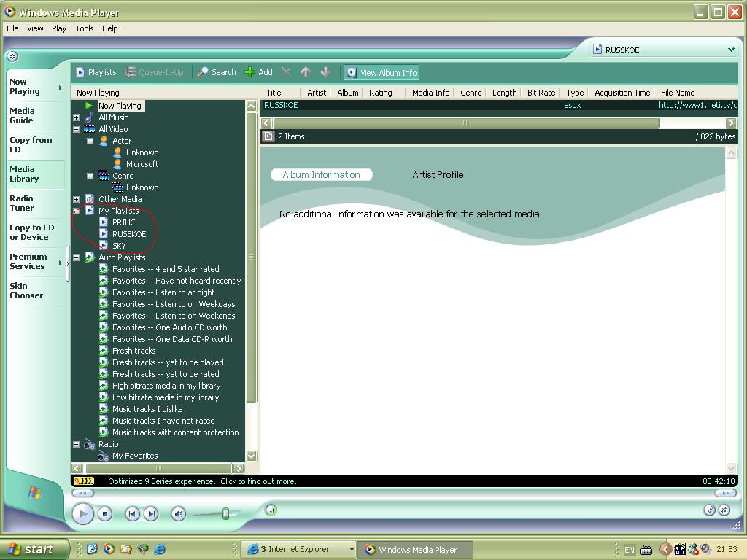Sort by the Bit Rate column
The image size is (747, 560).
(541, 93)
